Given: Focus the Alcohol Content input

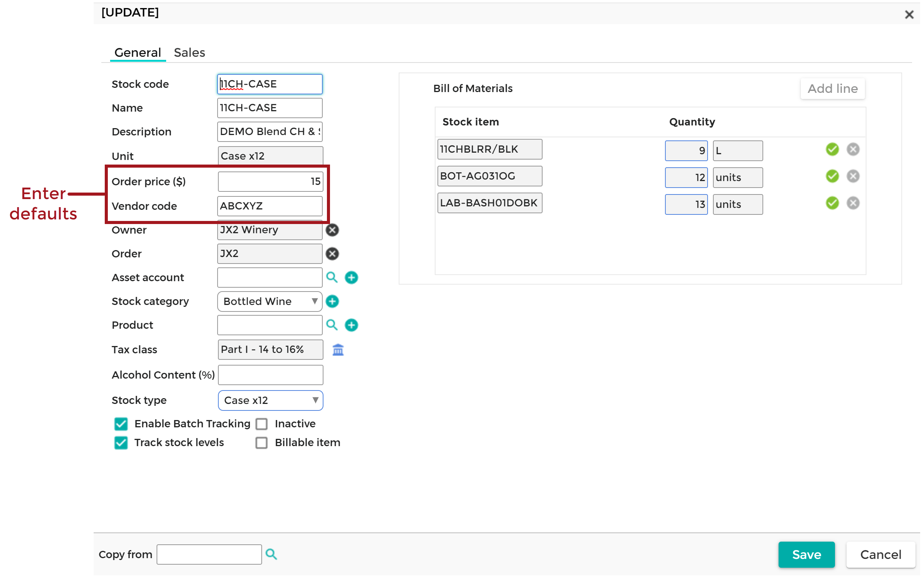Looking at the screenshot, I should coord(271,375).
